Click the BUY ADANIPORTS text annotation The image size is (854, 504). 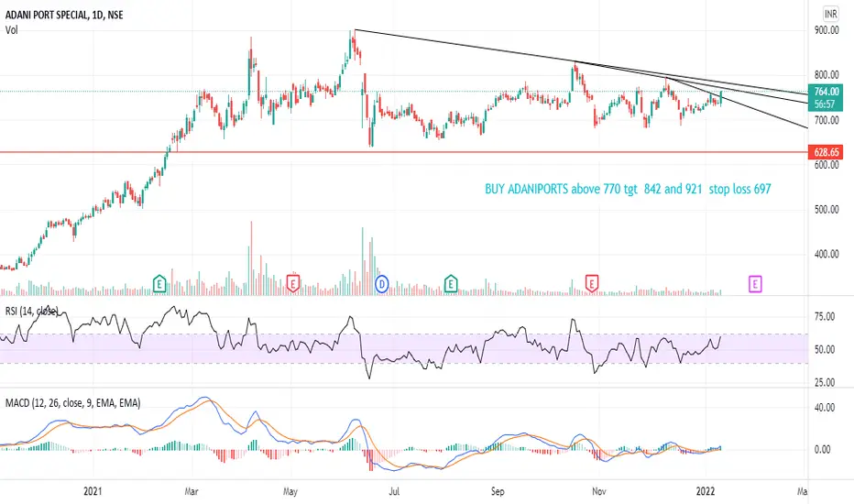coord(628,189)
